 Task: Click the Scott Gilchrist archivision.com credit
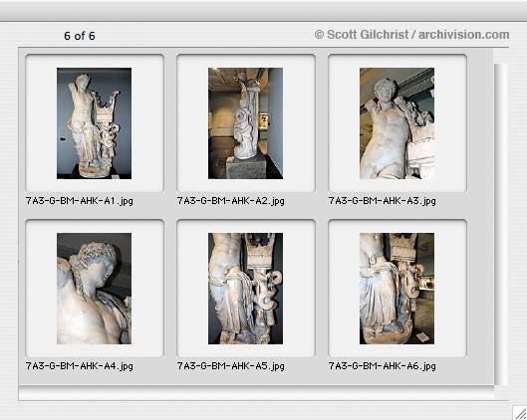pyautogui.click(x=411, y=35)
